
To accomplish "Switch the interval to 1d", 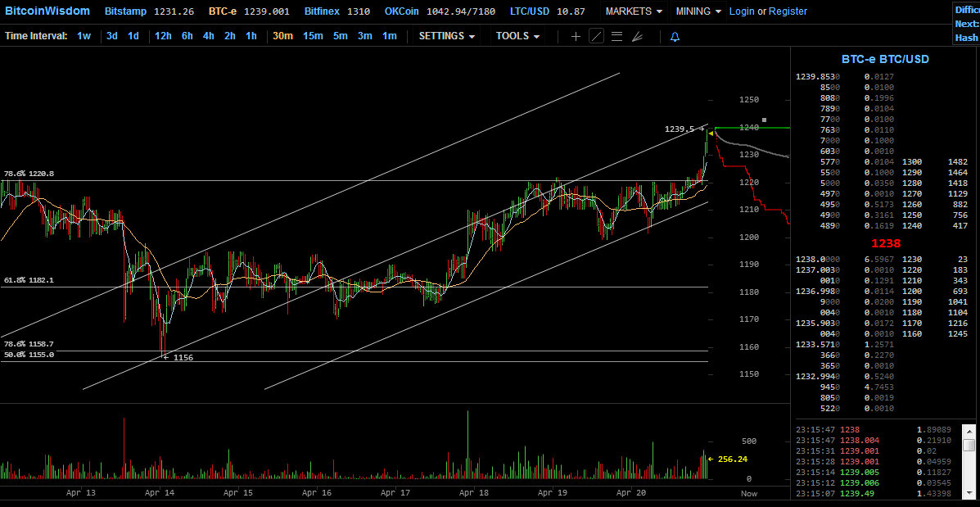I will coord(133,36).
